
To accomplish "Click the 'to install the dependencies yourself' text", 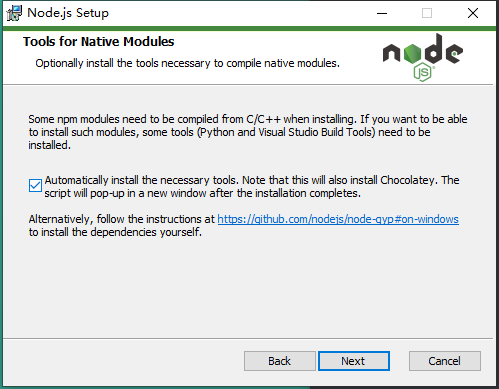I will (115, 232).
